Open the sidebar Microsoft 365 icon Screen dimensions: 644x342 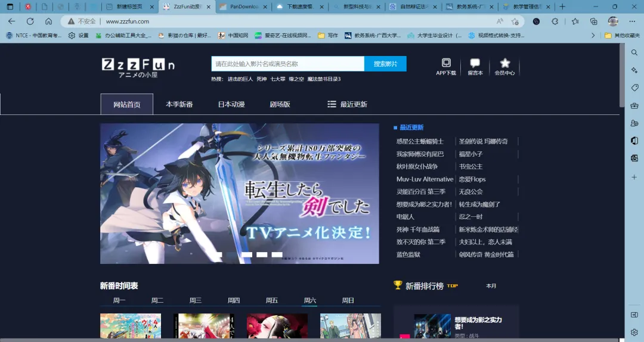pos(634,141)
